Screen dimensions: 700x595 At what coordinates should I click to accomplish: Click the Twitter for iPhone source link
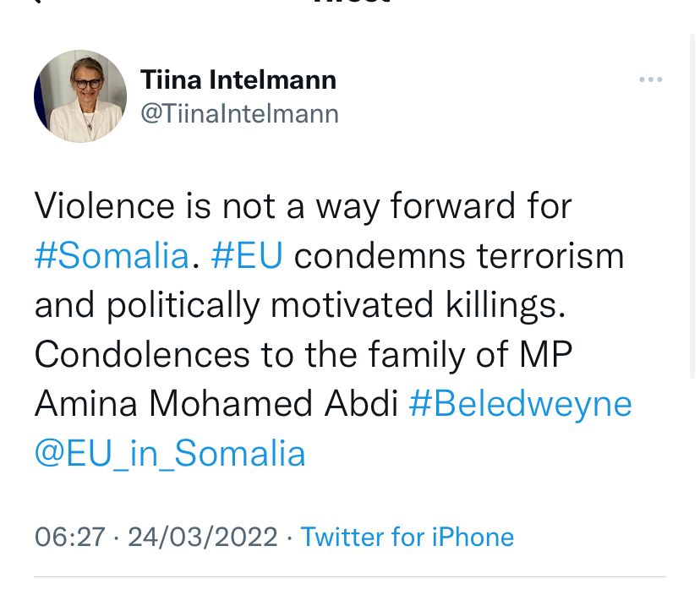[407, 537]
